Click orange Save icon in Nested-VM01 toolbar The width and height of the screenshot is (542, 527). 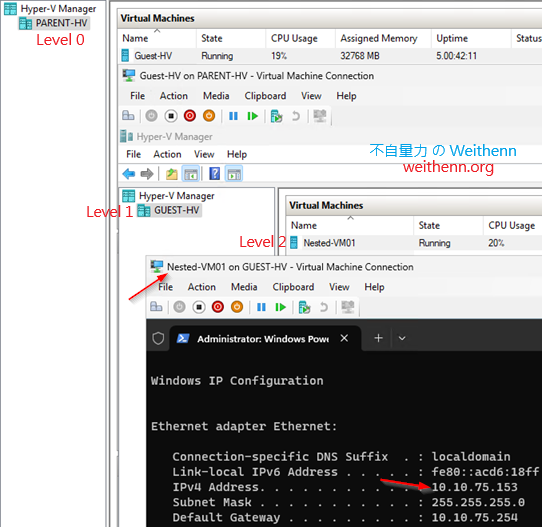click(x=237, y=307)
